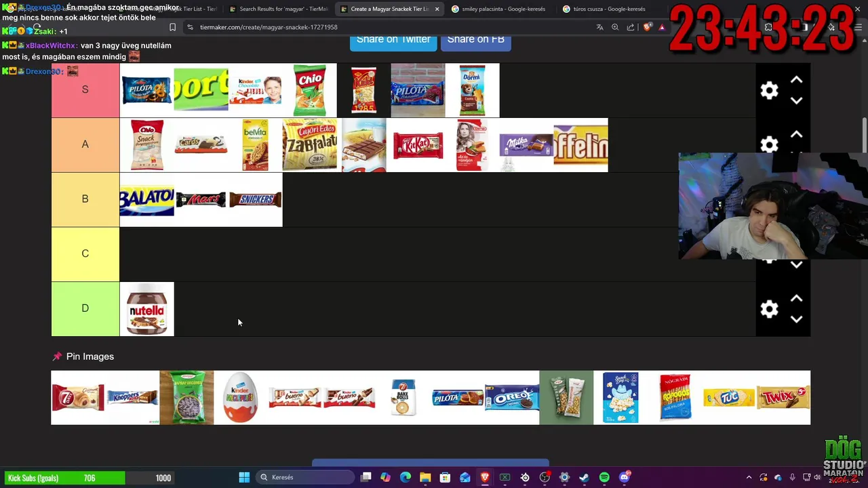Open File Explorer from the taskbar
This screenshot has width=868, height=488.
pos(425,477)
